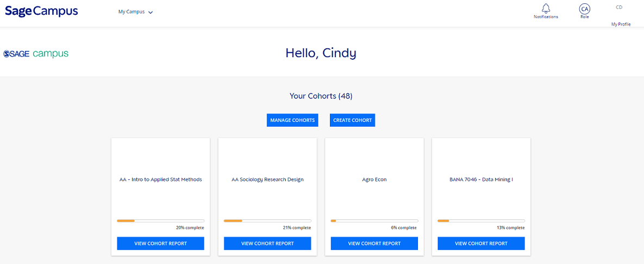This screenshot has width=644, height=264.
Task: View cohort report for BANA 7046 Data Mining
Action: [481, 243]
